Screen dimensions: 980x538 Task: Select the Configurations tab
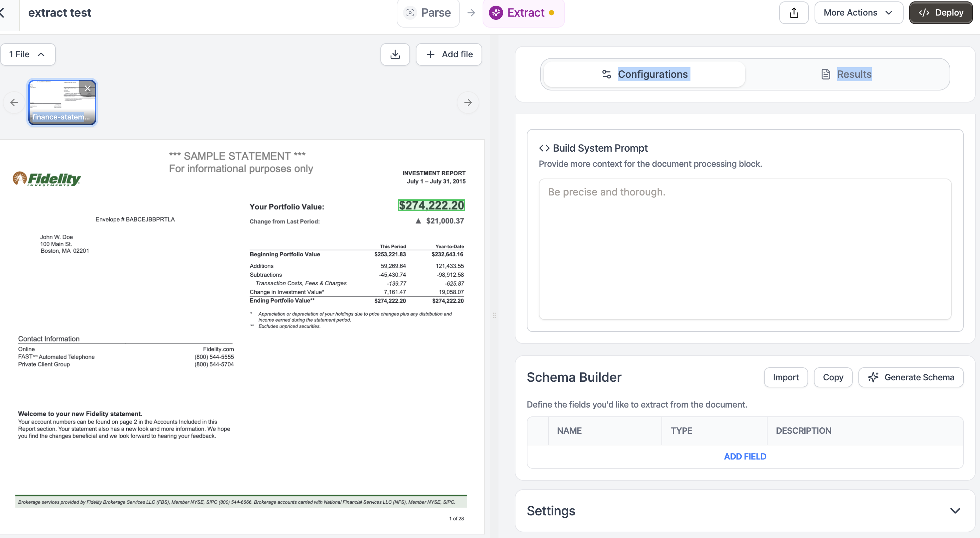click(645, 74)
